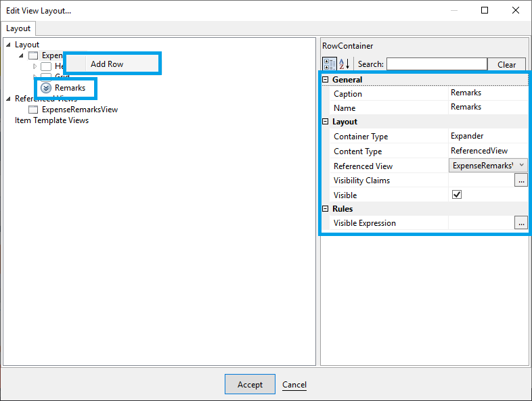Click the Remarks expander icon in tree
The image size is (532, 401).
[46, 88]
